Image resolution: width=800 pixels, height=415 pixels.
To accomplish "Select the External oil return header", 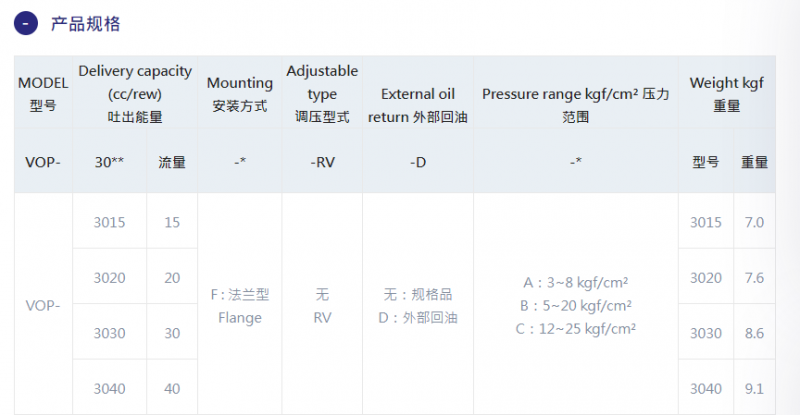I will [418, 94].
